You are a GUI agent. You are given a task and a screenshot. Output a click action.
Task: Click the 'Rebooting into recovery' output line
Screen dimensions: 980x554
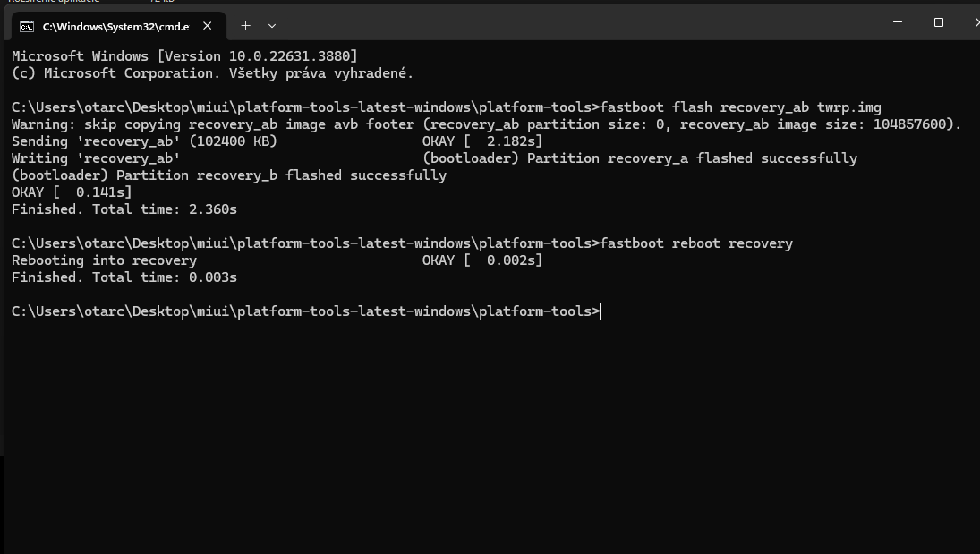105,260
